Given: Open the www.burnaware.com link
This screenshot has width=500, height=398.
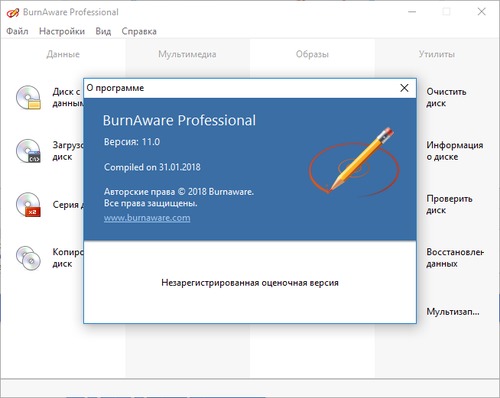Looking at the screenshot, I should [x=147, y=218].
